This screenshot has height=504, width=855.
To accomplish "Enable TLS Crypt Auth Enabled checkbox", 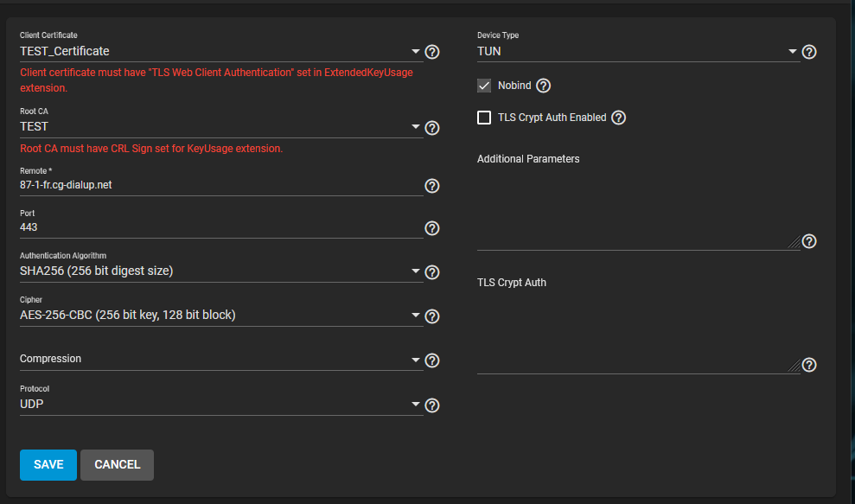I will pos(483,118).
